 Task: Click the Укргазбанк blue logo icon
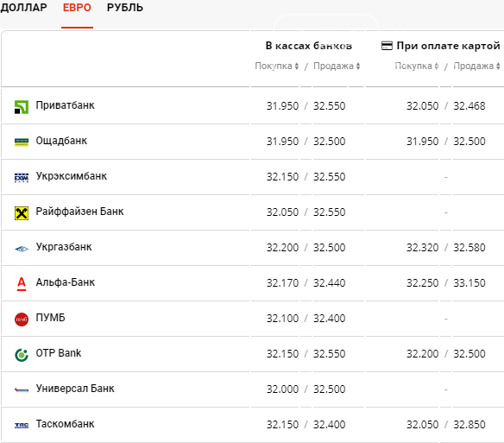coord(22,249)
